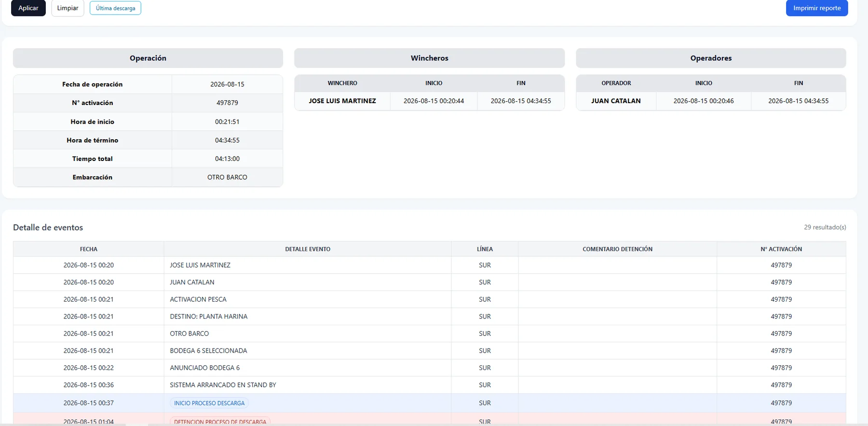Image resolution: width=868 pixels, height=426 pixels.
Task: Click Embarcación value OTRO BARCO in Operación
Action: [x=227, y=177]
